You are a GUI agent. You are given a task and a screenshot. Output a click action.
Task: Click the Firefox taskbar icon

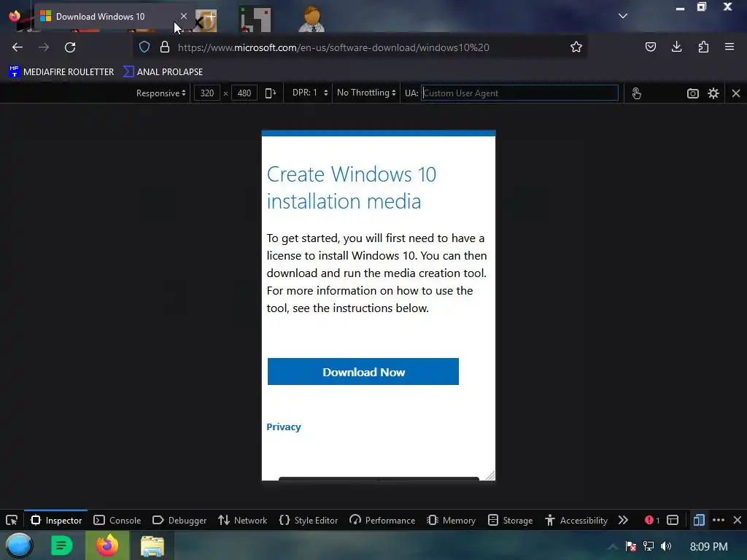click(x=107, y=545)
